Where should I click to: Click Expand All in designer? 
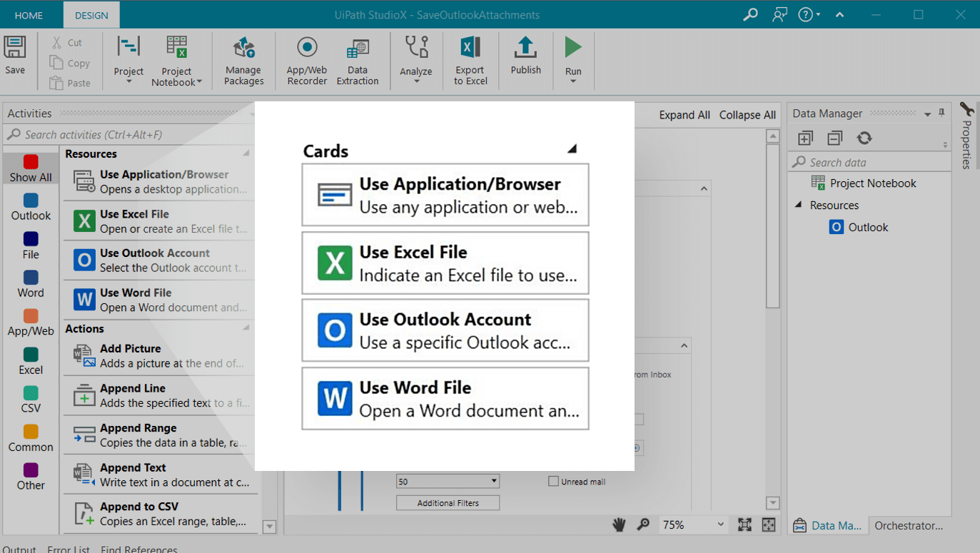pos(685,115)
